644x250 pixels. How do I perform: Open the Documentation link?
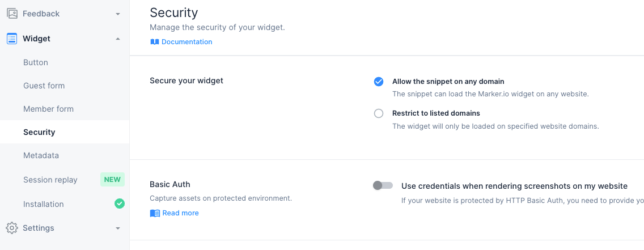coord(187,42)
